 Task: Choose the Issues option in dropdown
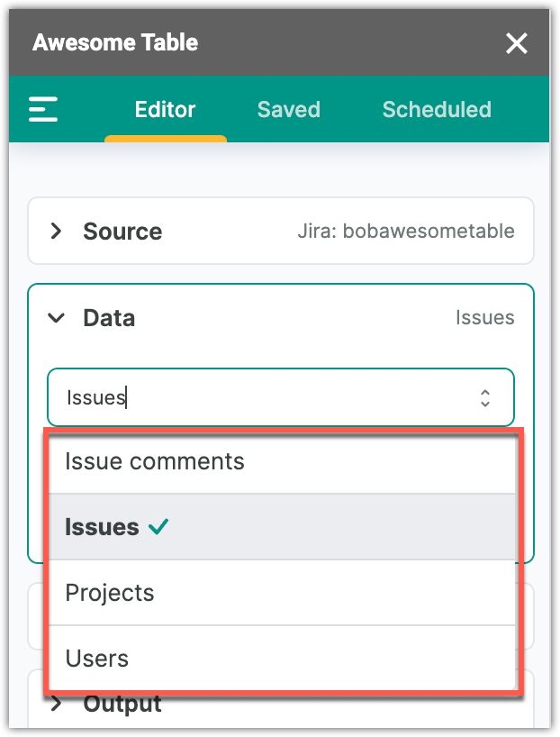[102, 527]
